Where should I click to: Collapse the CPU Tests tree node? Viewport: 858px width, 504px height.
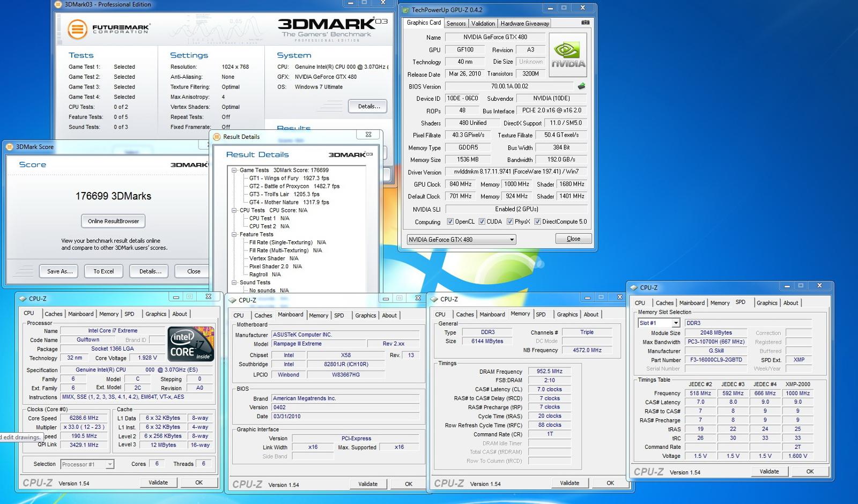tap(234, 210)
